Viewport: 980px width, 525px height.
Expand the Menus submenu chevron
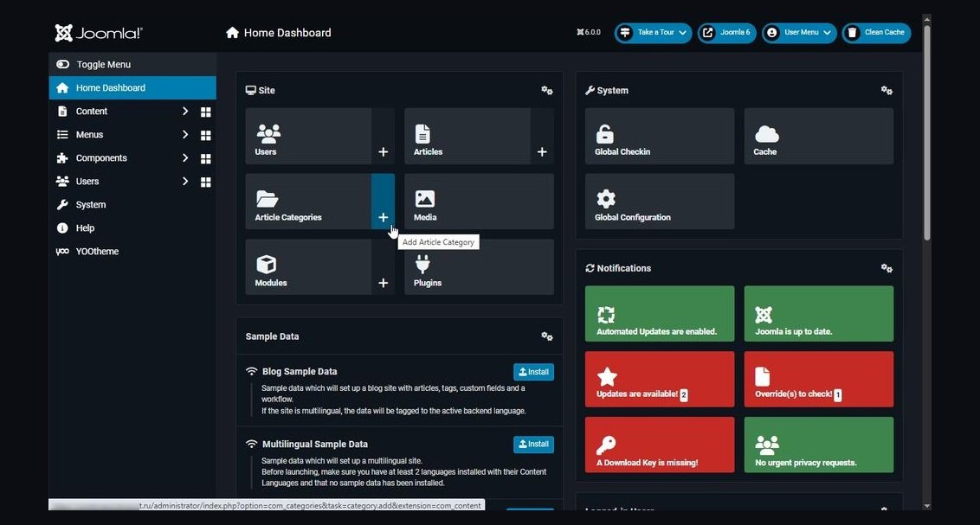point(185,134)
